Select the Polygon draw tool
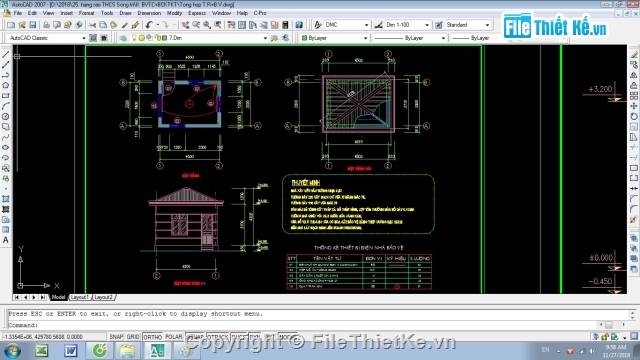 [5, 85]
